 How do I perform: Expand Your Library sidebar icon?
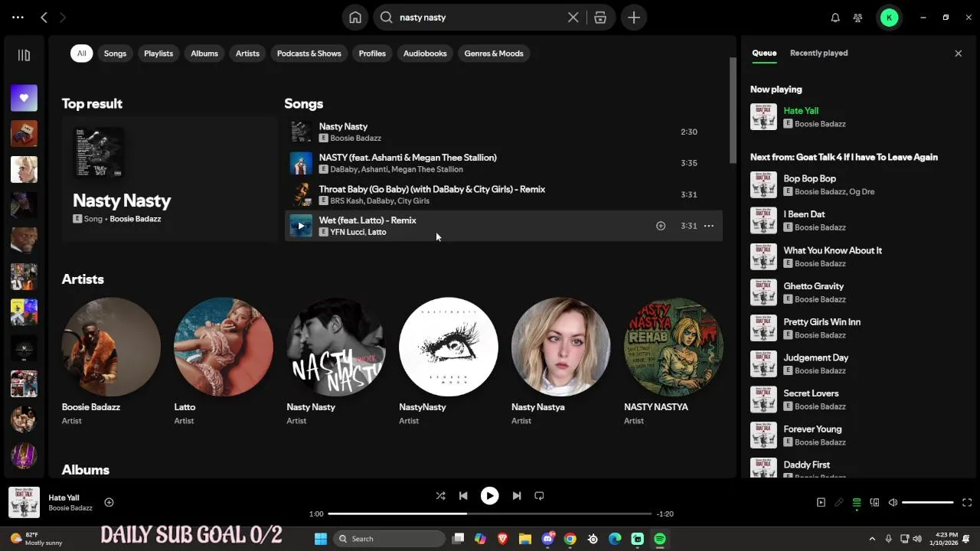(x=24, y=55)
